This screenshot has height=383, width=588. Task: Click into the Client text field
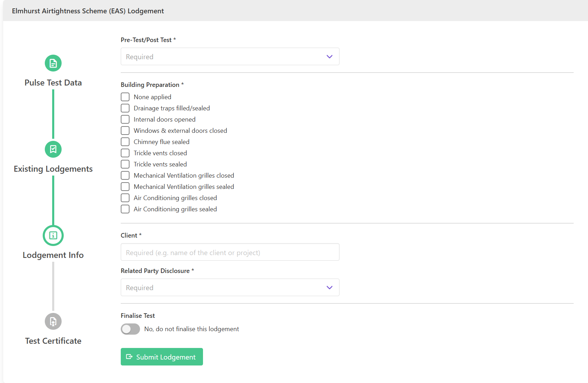click(x=230, y=252)
